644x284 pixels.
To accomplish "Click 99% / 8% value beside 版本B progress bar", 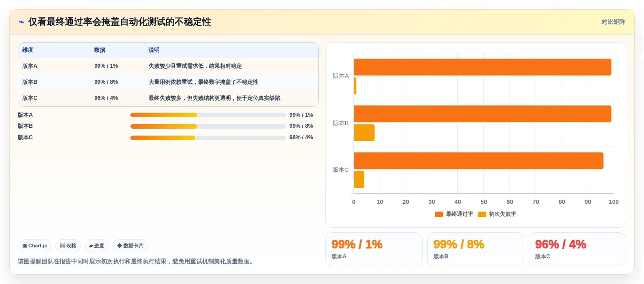I will point(301,126).
